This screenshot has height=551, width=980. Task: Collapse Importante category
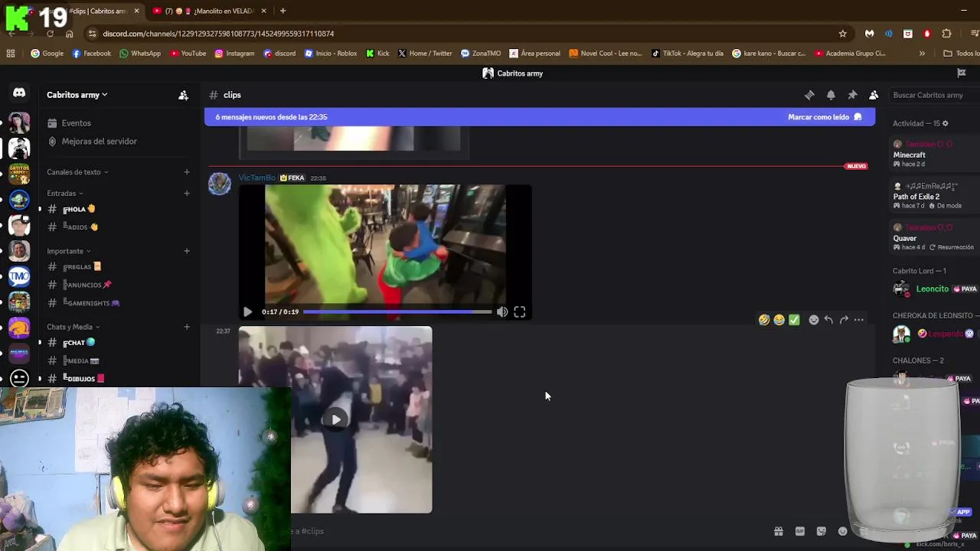(68, 251)
